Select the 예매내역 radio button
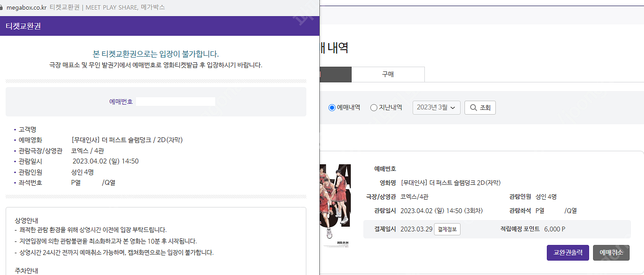 click(x=332, y=108)
